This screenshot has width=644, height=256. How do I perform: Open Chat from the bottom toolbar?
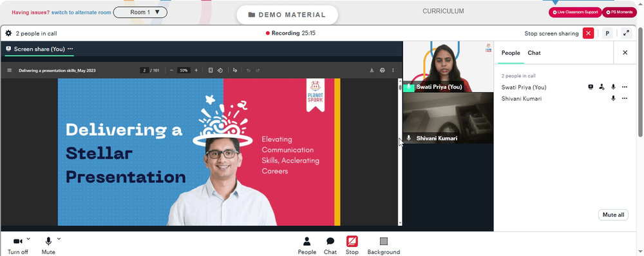coord(330,246)
